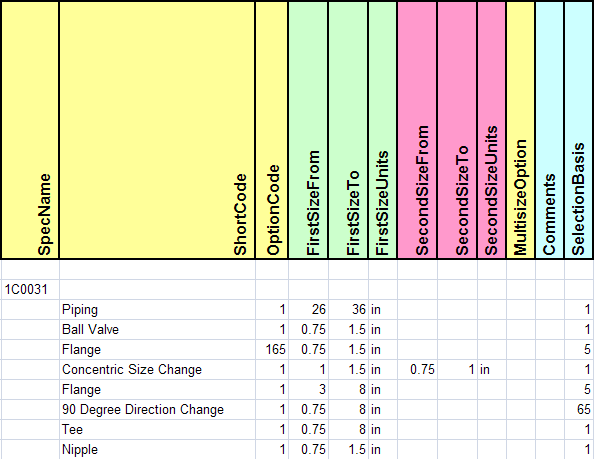The width and height of the screenshot is (594, 459).
Task: Click the Flange cell with option code 165
Action: 157,350
